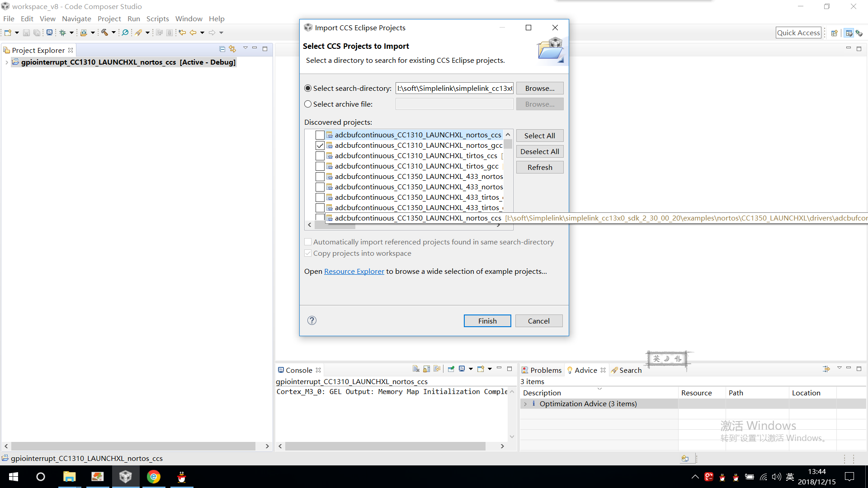The image size is (868, 488).
Task: Expand gpiointerrupt_CC1310_LAUNCHXL_nortos_ccs in Project Explorer
Action: tap(6, 62)
